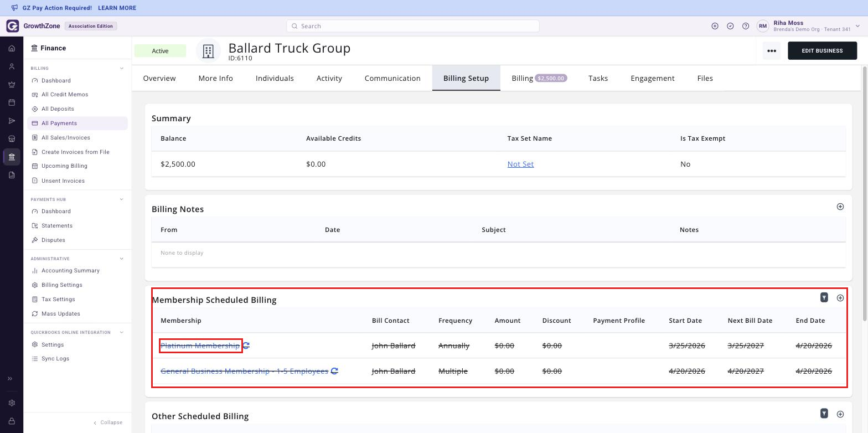The image size is (868, 433).
Task: Open the tasks checkmark icon in header
Action: pyautogui.click(x=730, y=26)
